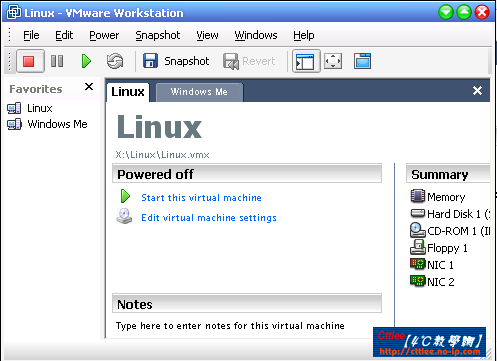Click the CD-ROM 1 disc icon

pos(418,230)
